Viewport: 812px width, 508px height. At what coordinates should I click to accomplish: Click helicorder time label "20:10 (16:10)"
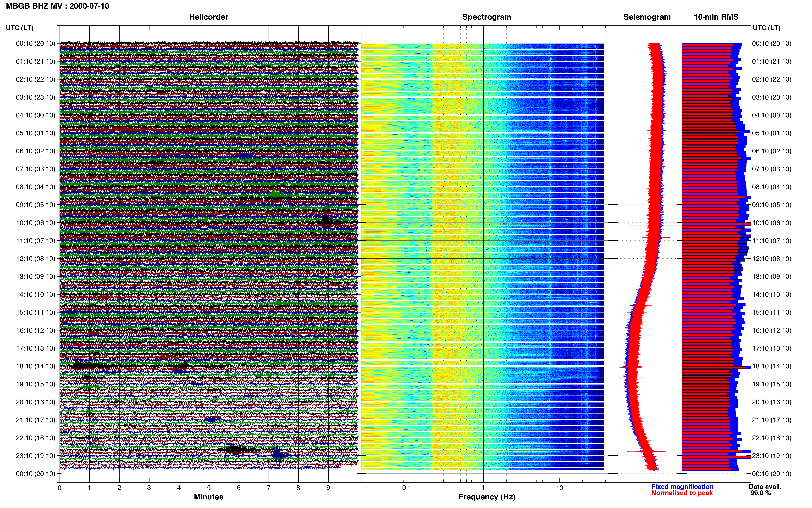pos(36,402)
